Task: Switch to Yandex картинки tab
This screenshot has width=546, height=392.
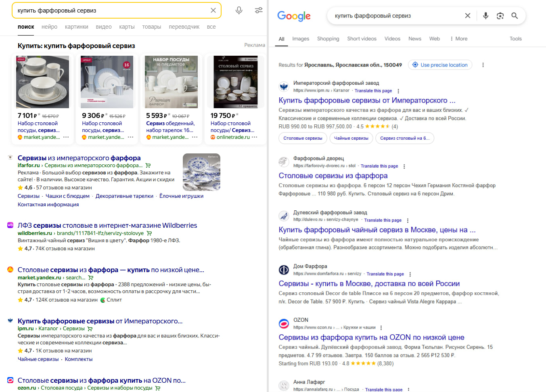Action: click(77, 27)
